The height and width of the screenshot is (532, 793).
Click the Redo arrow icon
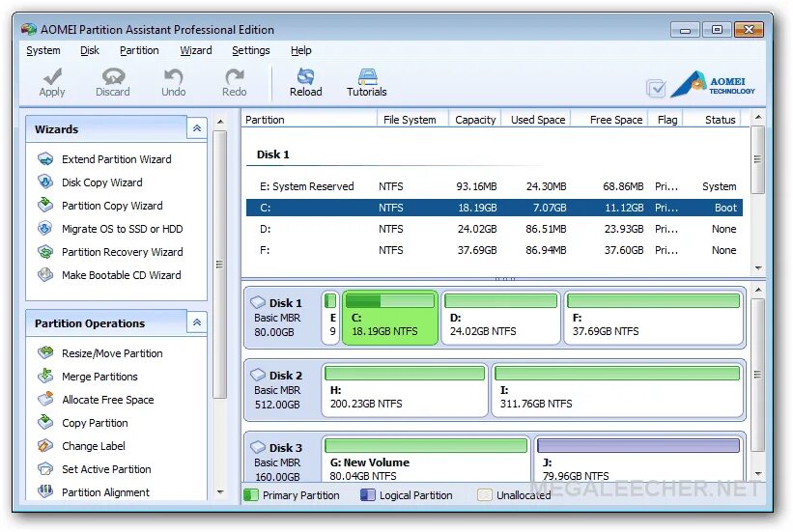pos(234,76)
